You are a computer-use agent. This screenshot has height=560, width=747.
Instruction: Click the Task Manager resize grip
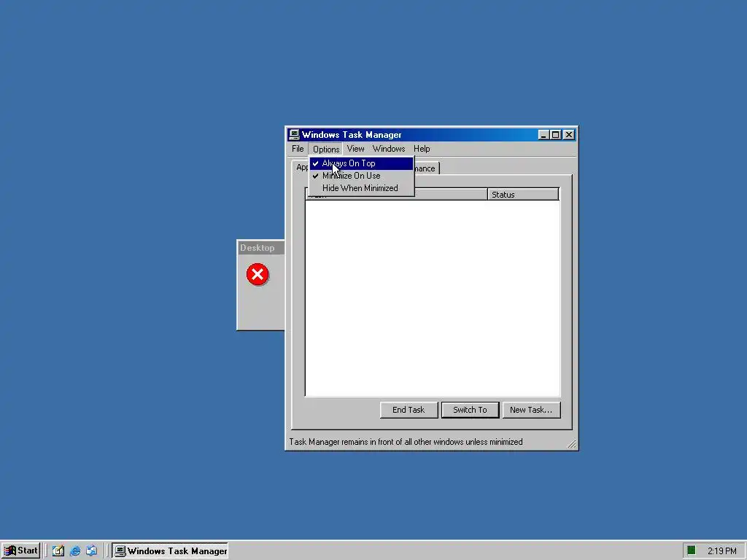tap(572, 444)
